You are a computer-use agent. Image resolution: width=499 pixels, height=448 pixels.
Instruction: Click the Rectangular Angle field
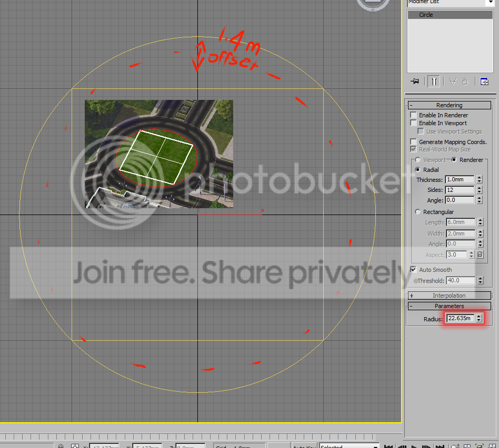(461, 244)
